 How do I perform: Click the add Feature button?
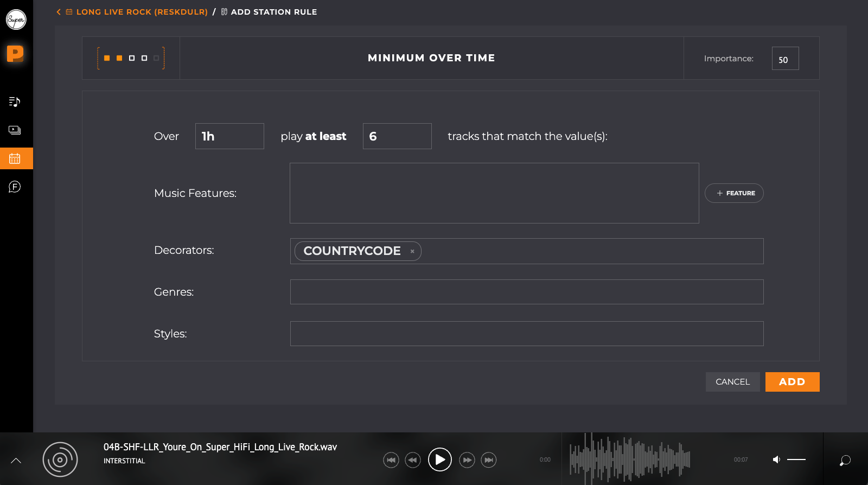(x=734, y=193)
